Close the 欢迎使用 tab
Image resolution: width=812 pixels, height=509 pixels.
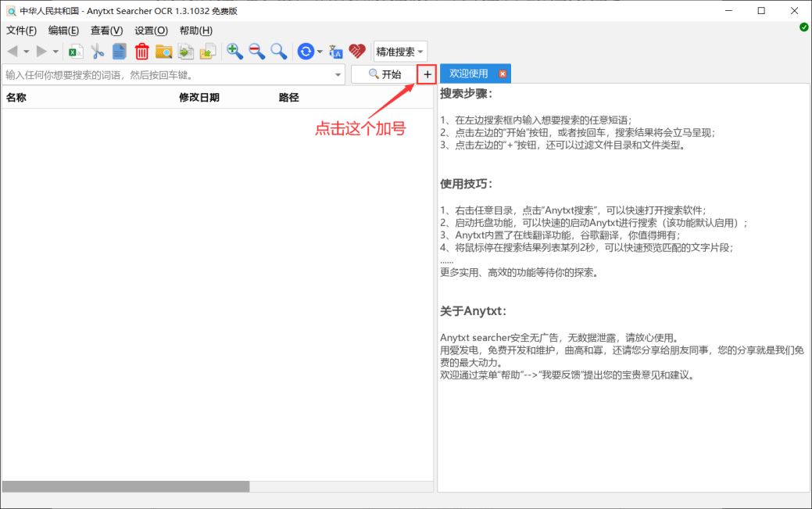pos(503,74)
